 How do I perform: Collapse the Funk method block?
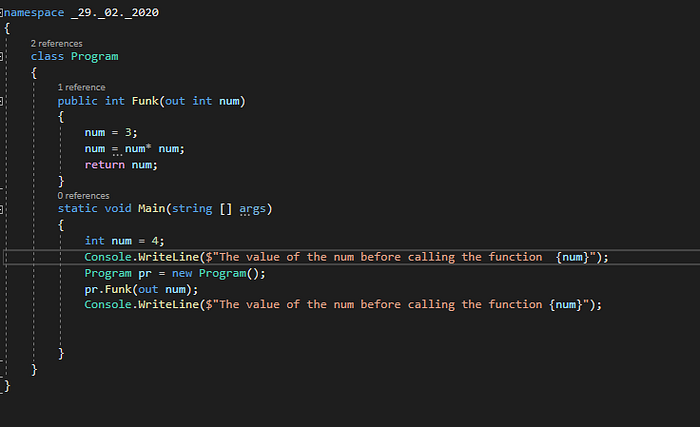1,101
